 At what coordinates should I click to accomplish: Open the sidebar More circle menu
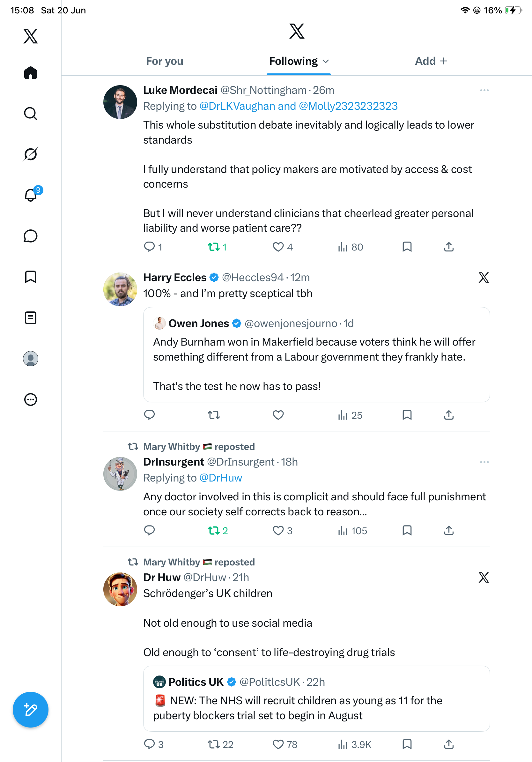pyautogui.click(x=31, y=399)
